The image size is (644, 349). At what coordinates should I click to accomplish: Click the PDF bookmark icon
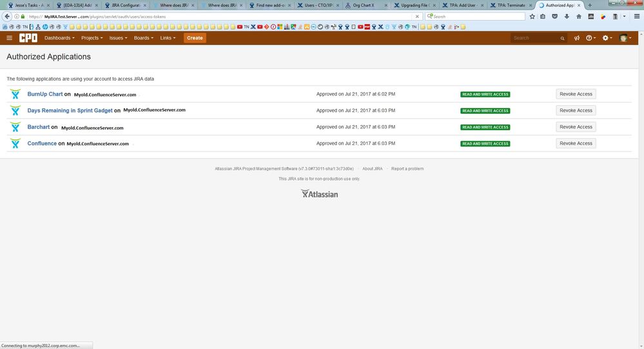[367, 26]
